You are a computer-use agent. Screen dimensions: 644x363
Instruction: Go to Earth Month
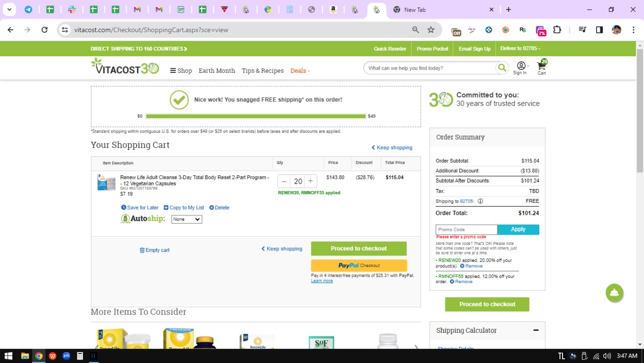pos(217,71)
